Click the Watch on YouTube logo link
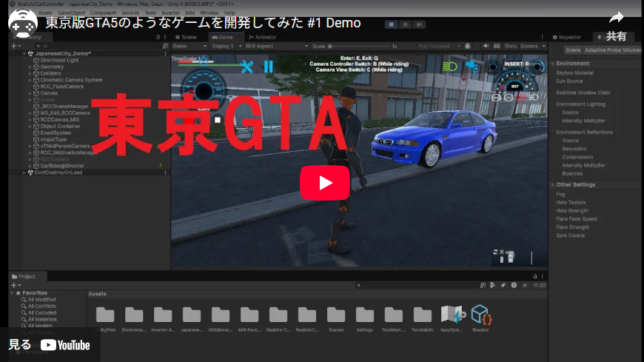Viewport: 644px width, 362px height. click(x=65, y=345)
